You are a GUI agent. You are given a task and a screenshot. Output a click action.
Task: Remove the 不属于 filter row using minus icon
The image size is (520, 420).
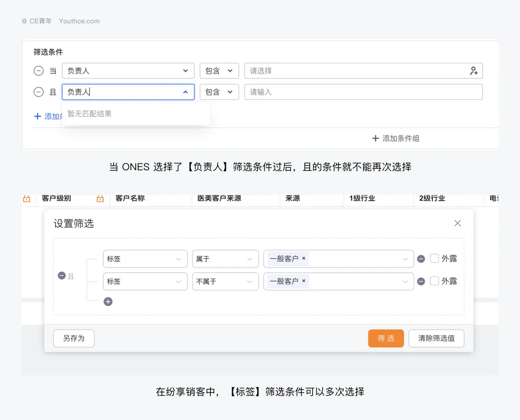(421, 281)
